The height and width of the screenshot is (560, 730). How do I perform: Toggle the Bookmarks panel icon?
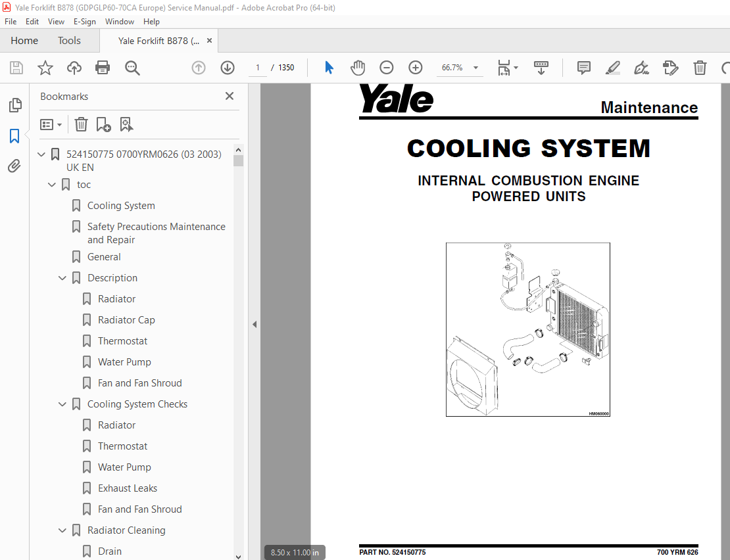point(14,136)
